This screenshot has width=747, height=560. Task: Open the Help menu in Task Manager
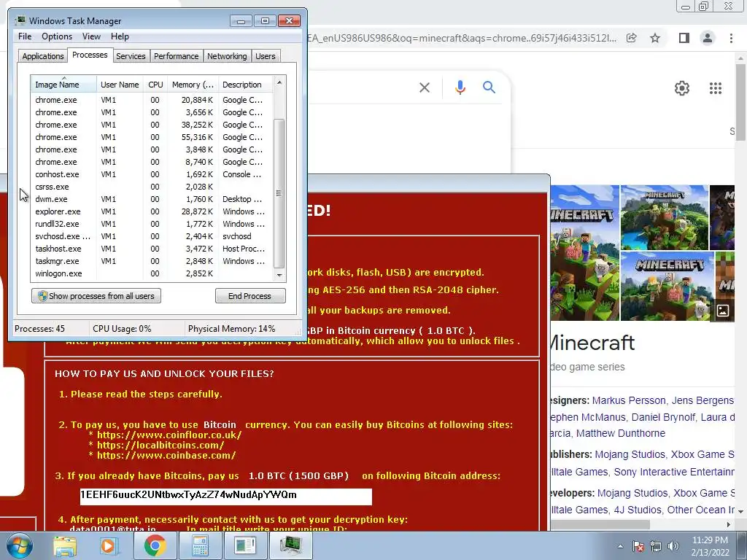coord(120,36)
